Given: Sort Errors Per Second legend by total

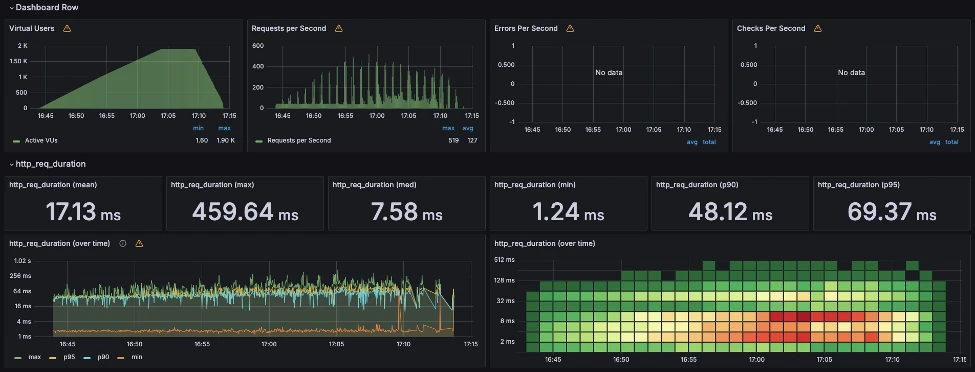Looking at the screenshot, I should 709,142.
